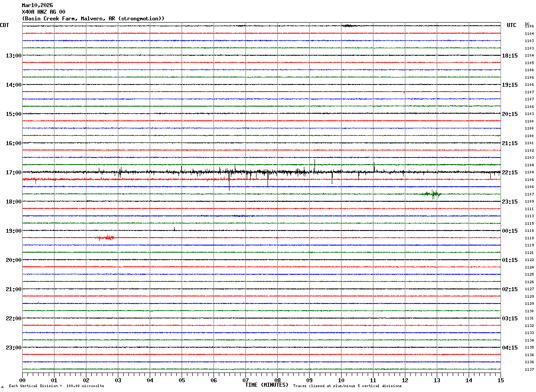Viewport: 536px width, 392px height.
Task: Click the 07 minute tick label
Action: [245, 380]
